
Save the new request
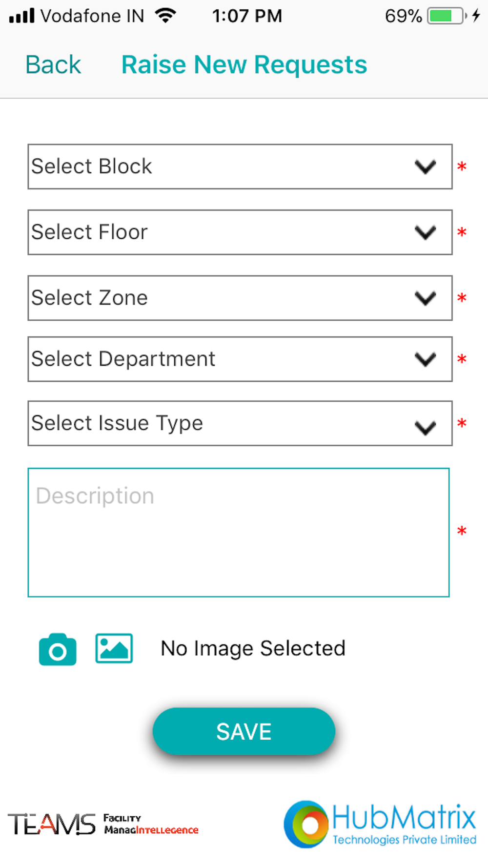[x=244, y=731]
